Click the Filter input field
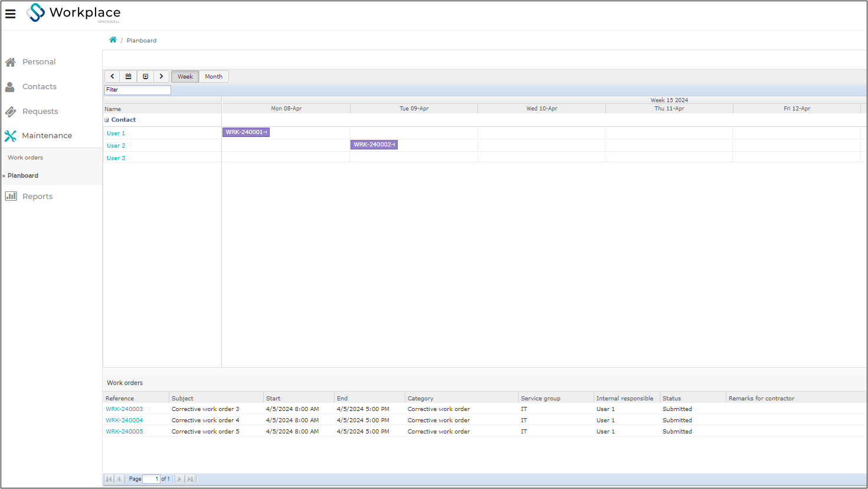Viewport: 868px width, 489px height. (137, 90)
